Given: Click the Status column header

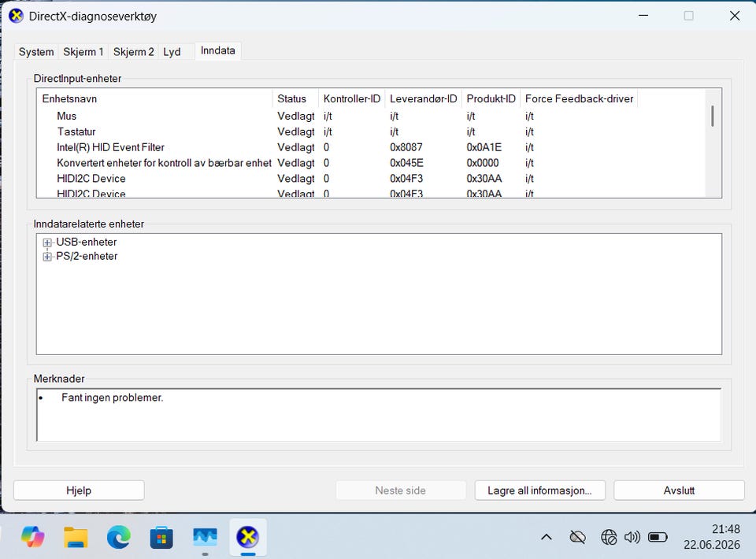Looking at the screenshot, I should coord(295,98).
